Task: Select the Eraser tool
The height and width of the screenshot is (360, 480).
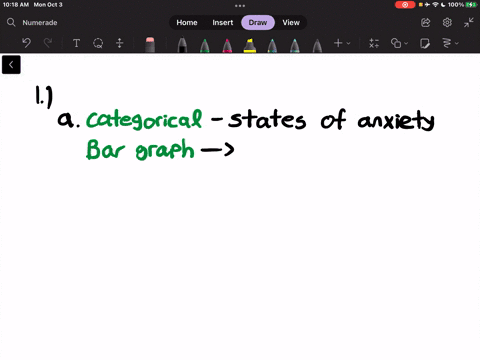Action: click(150, 45)
